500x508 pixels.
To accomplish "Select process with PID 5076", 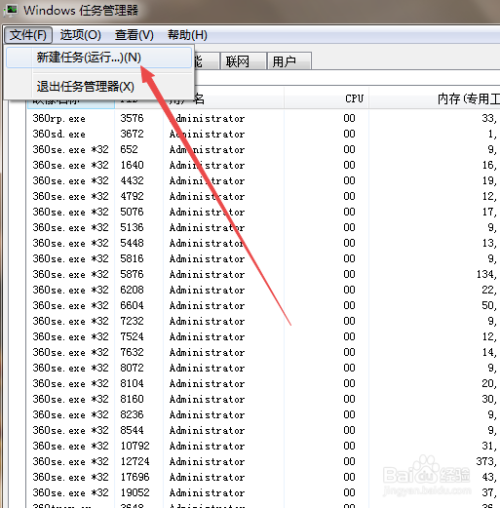I will click(x=263, y=212).
